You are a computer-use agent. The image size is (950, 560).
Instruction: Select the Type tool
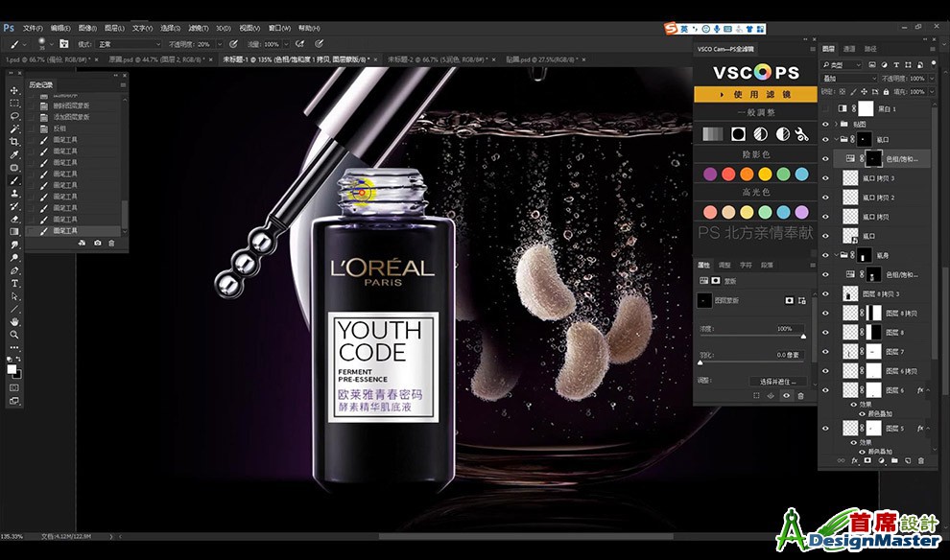14,283
